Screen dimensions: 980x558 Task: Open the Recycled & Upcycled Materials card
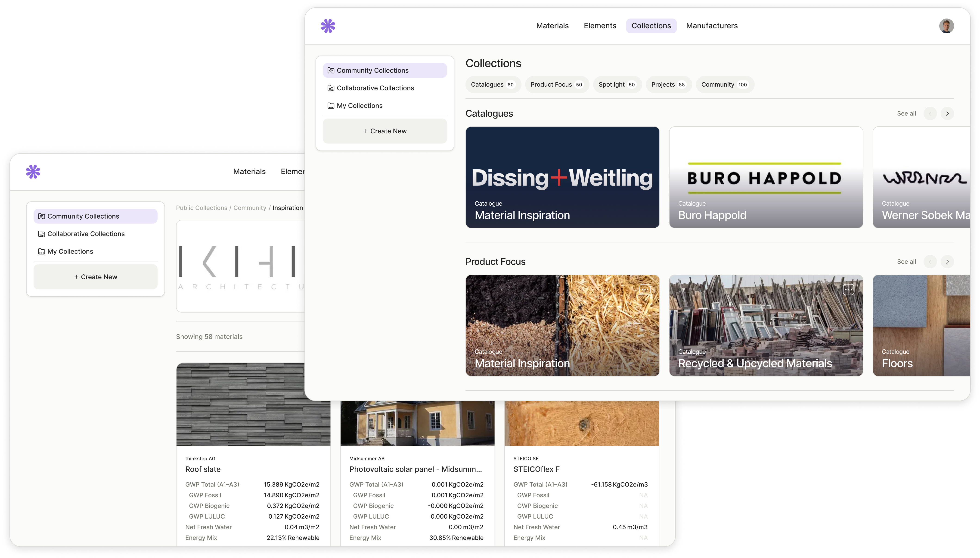pos(766,325)
